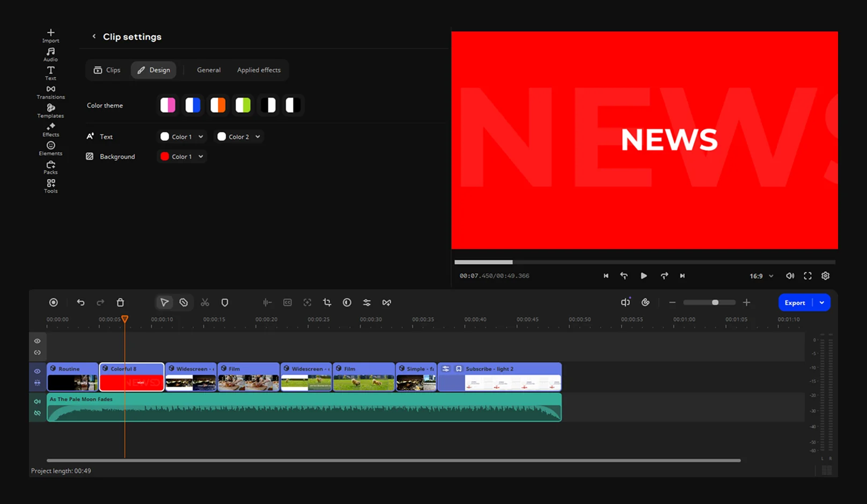The image size is (867, 504).
Task: Open the Tools sidebar section
Action: click(x=50, y=186)
